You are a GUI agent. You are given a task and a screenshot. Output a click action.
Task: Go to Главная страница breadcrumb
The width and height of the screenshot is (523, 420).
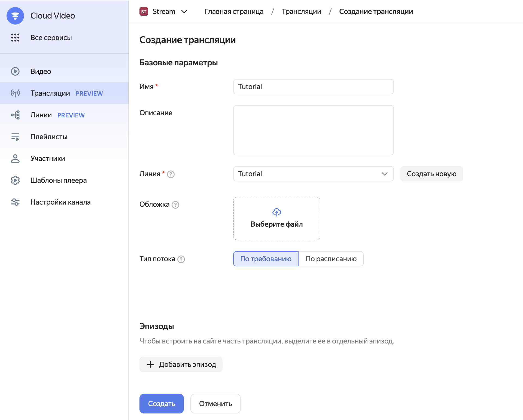234,11
